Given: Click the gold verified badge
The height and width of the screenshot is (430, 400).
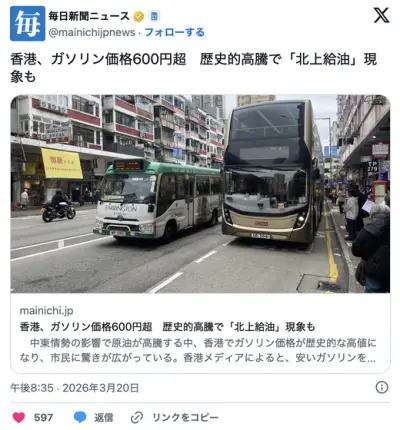Looking at the screenshot, I should [x=139, y=16].
